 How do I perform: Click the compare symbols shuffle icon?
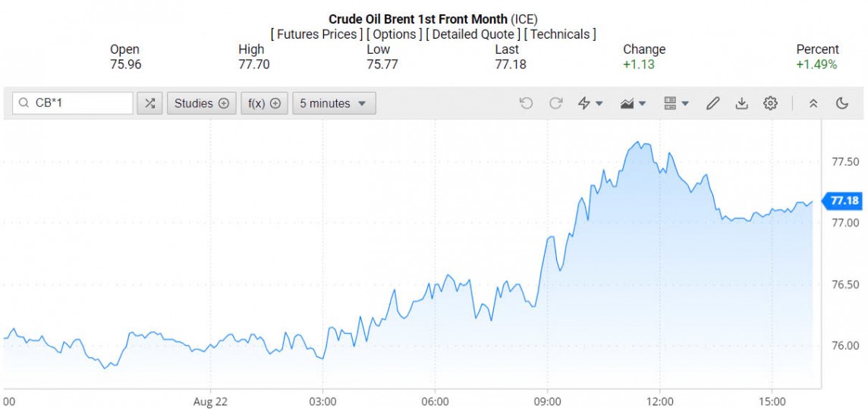(149, 103)
